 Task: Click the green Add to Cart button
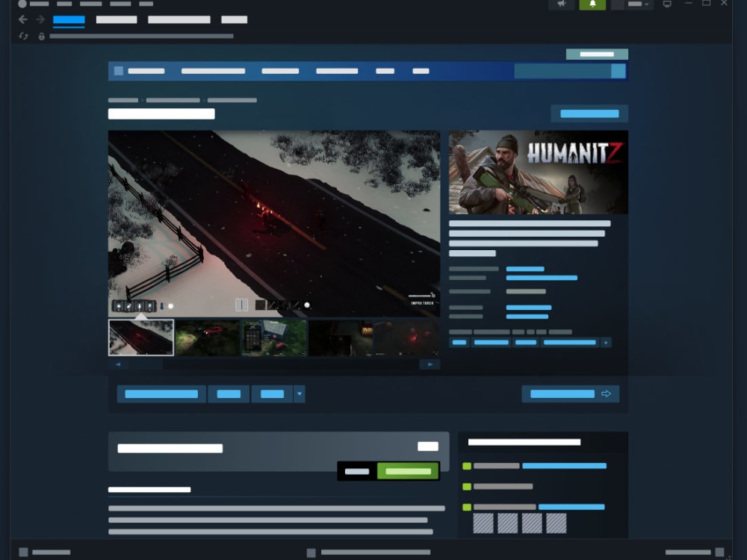(408, 471)
